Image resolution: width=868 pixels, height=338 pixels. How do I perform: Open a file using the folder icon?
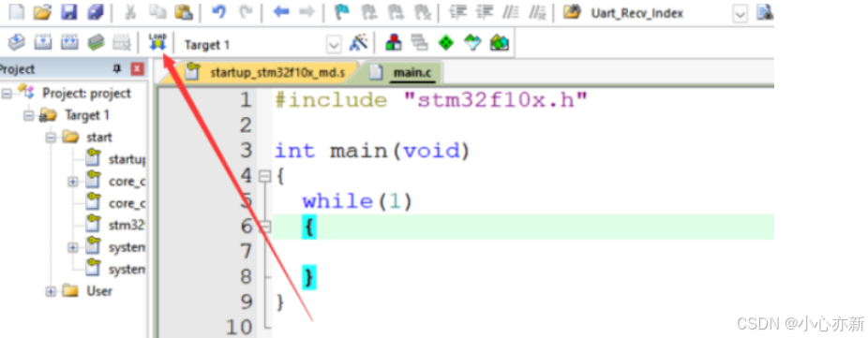42,11
